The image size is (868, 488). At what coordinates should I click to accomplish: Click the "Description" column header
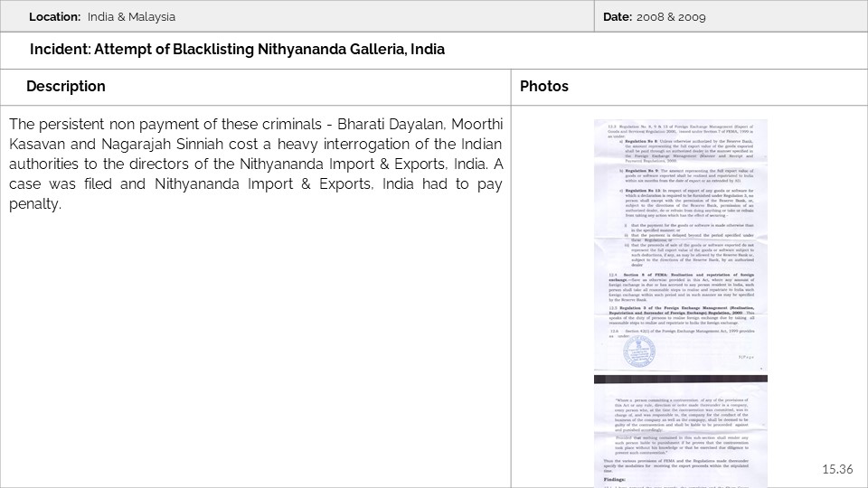[66, 87]
